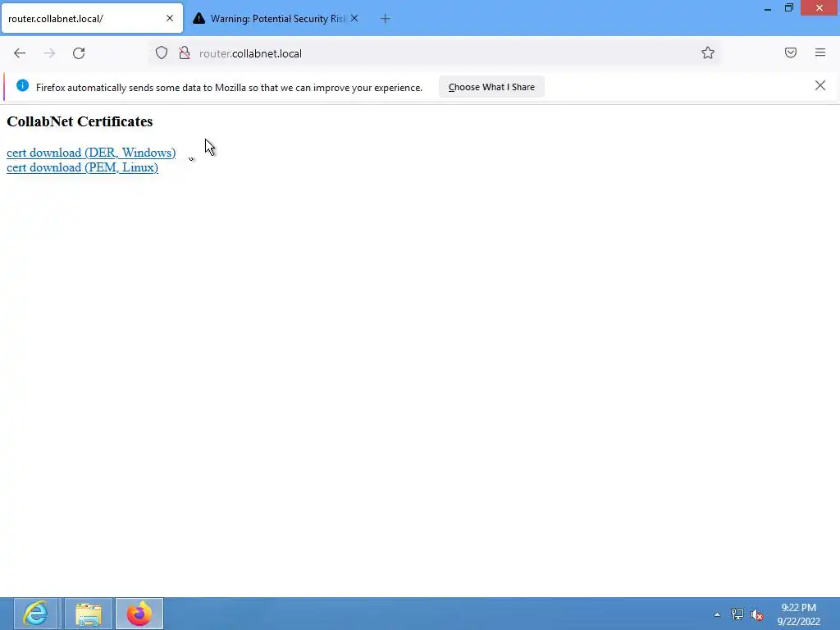The width and height of the screenshot is (840, 630).
Task: Restore down the Firefox window
Action: (789, 8)
